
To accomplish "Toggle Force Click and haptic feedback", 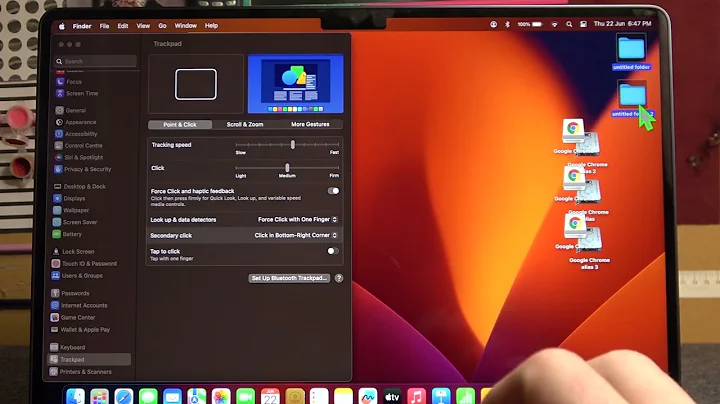I will tap(333, 191).
